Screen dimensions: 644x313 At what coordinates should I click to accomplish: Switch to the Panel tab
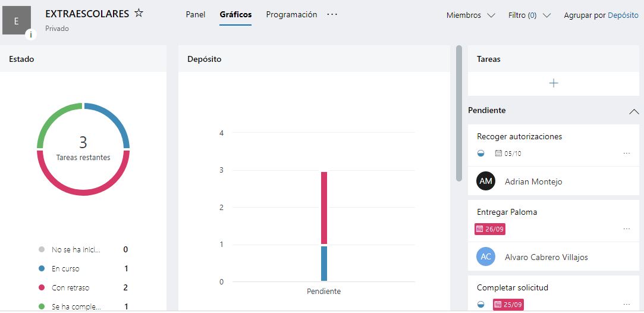(x=196, y=15)
